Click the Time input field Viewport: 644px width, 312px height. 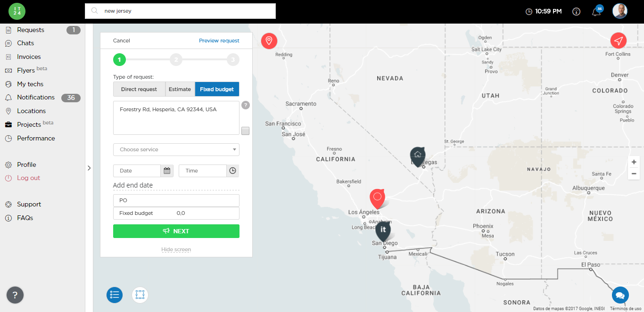[x=203, y=171]
